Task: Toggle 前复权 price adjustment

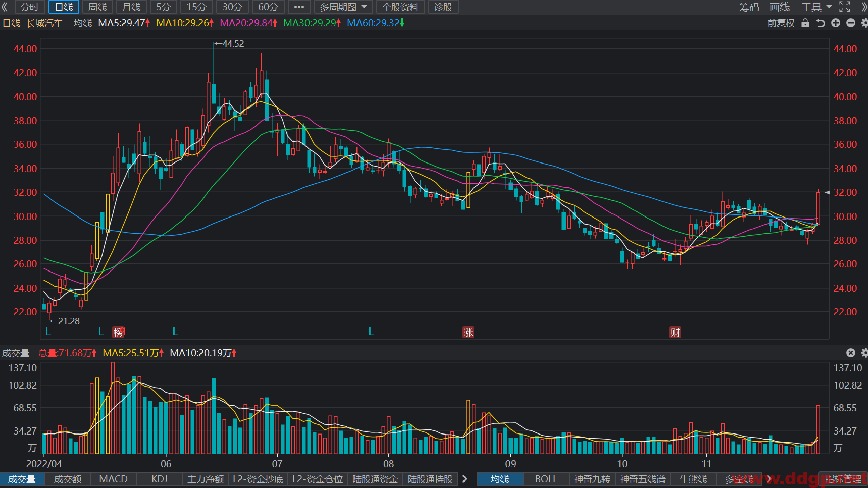Action: click(781, 23)
